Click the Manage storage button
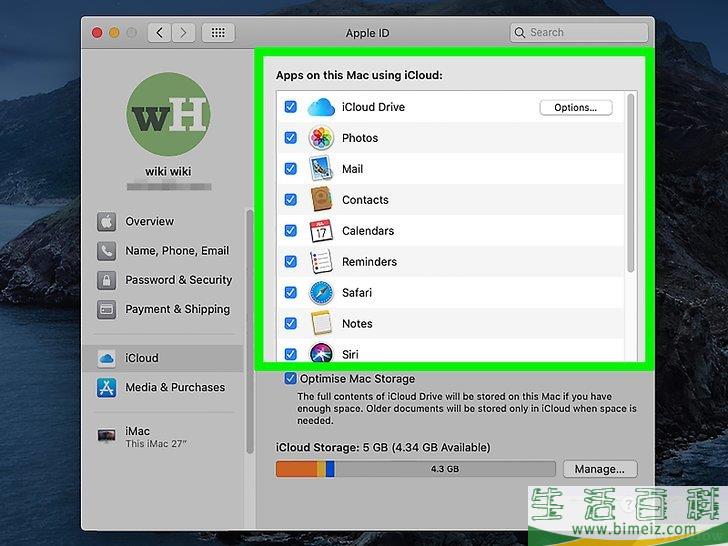Screen dimensions: 728x546 pyautogui.click(x=600, y=469)
